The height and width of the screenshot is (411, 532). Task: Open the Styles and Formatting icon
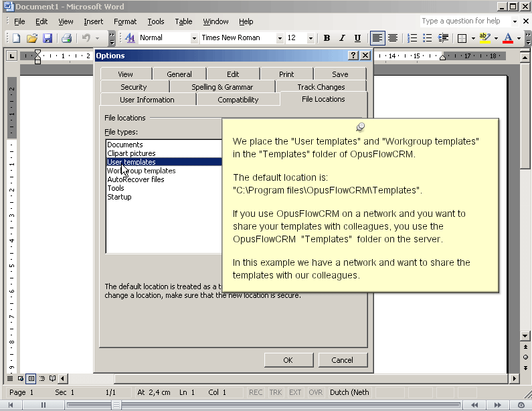coord(130,38)
